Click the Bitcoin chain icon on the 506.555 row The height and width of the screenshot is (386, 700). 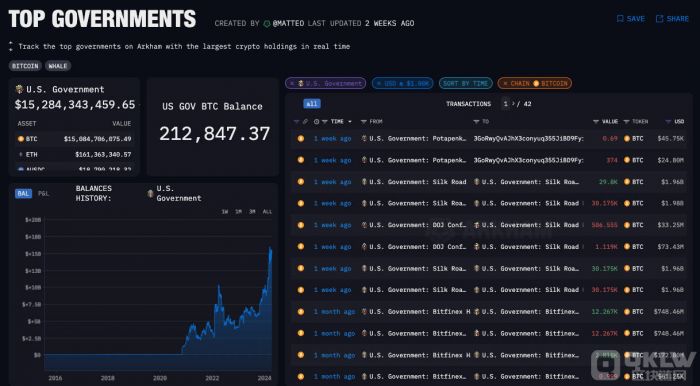coord(301,225)
